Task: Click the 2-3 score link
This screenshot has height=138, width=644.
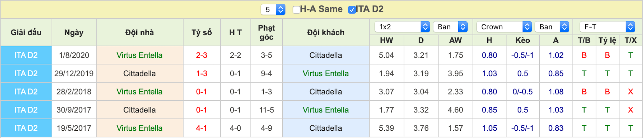Action: coord(202,55)
